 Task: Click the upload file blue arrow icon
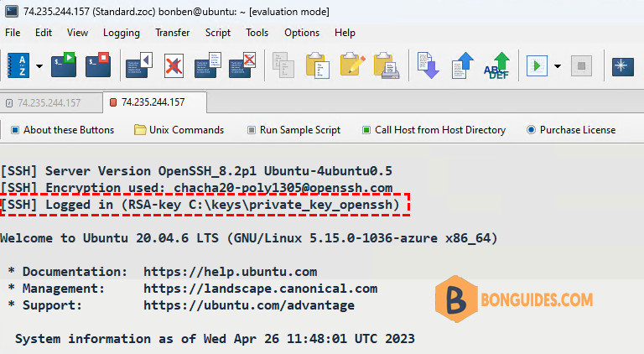coord(463,65)
